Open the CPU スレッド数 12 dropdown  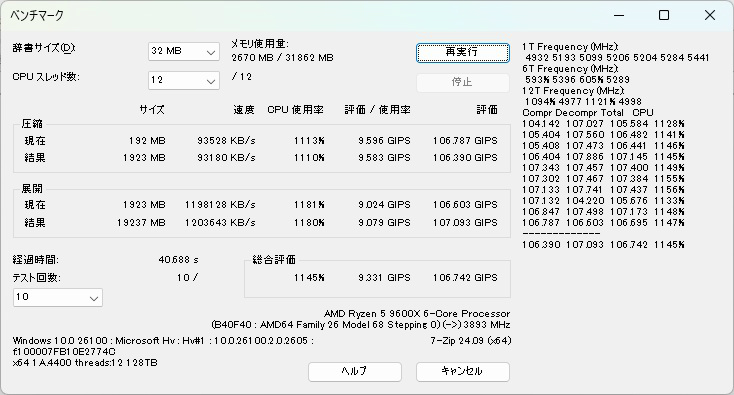coord(184,80)
